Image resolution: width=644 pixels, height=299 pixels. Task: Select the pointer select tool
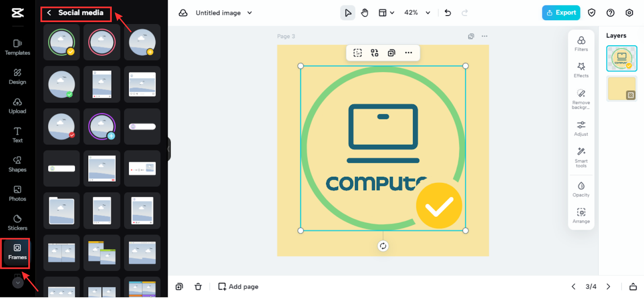348,13
